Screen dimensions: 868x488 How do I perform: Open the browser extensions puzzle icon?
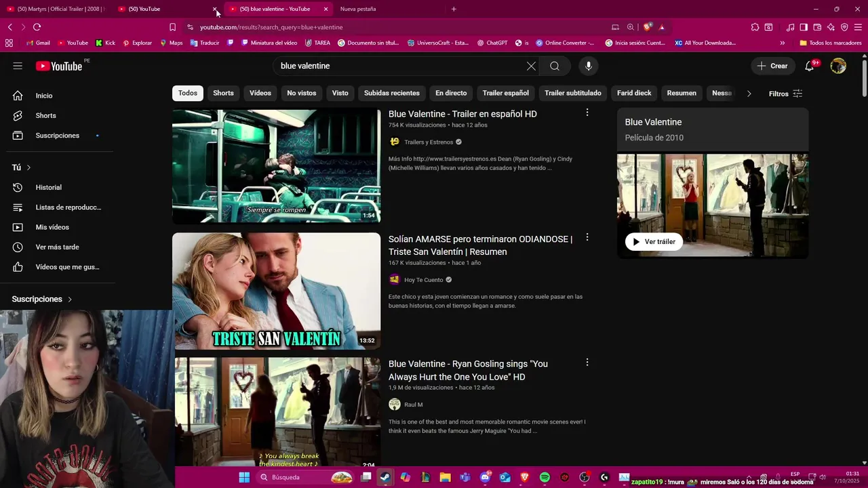[x=755, y=27]
